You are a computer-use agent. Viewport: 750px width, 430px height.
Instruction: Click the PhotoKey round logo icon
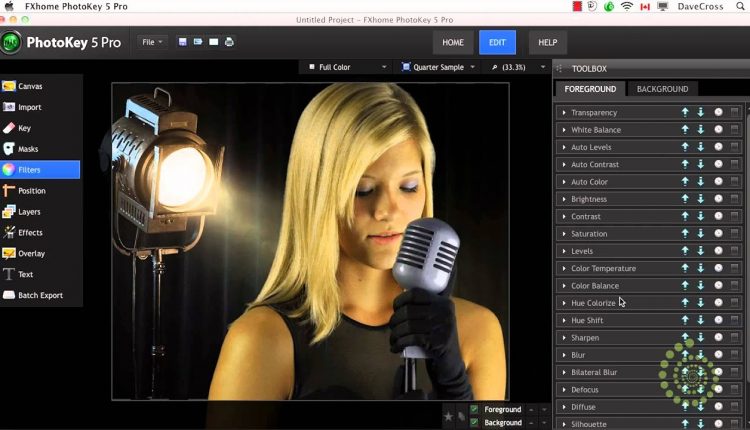pyautogui.click(x=11, y=43)
